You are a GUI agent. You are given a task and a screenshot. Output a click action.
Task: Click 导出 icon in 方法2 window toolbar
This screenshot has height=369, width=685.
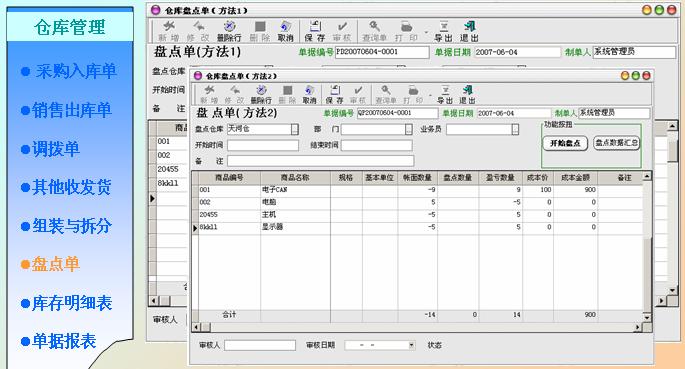pyautogui.click(x=445, y=90)
